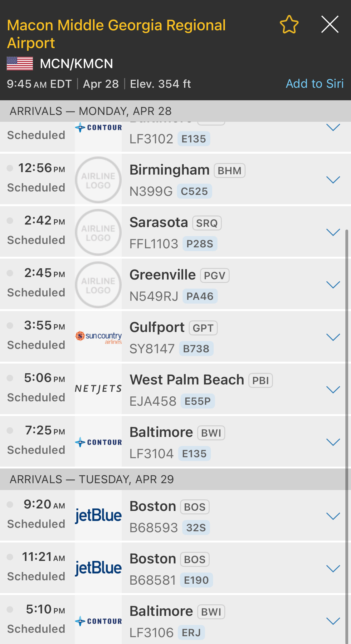Expand the Greenville N549RJ flight details

click(x=333, y=285)
